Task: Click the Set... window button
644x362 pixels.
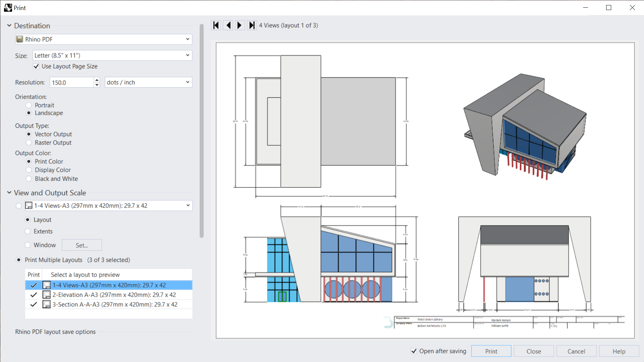Action: (x=82, y=245)
